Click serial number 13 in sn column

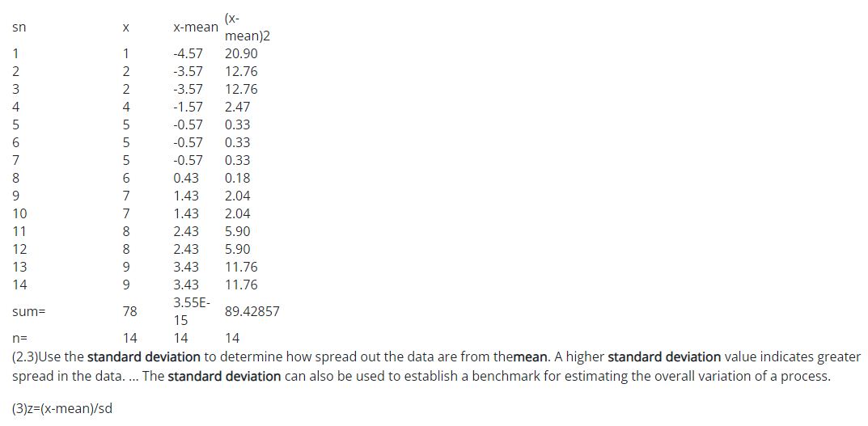pyautogui.click(x=19, y=267)
